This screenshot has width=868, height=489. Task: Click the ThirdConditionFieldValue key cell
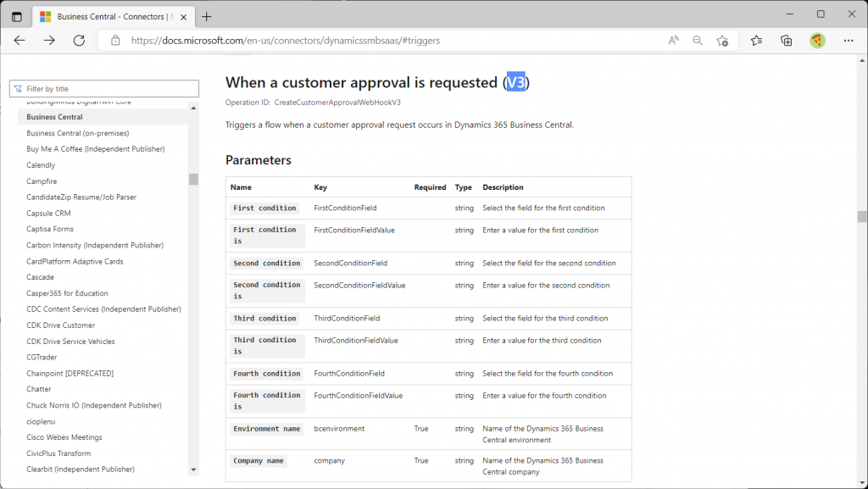click(356, 341)
